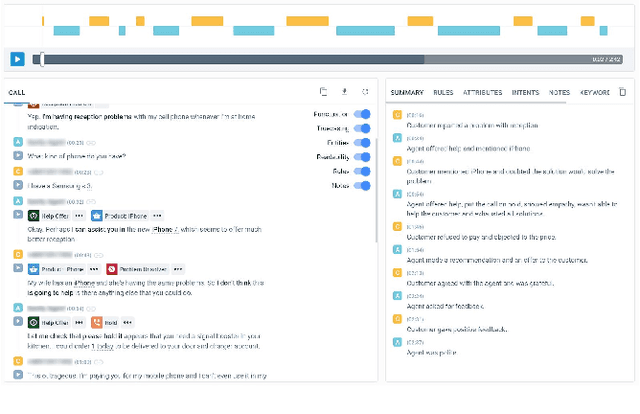Click the Hold tag phone icon
Screen dimensions: 640x414
(x=97, y=322)
